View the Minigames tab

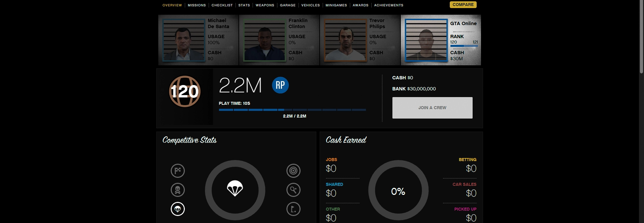(336, 5)
